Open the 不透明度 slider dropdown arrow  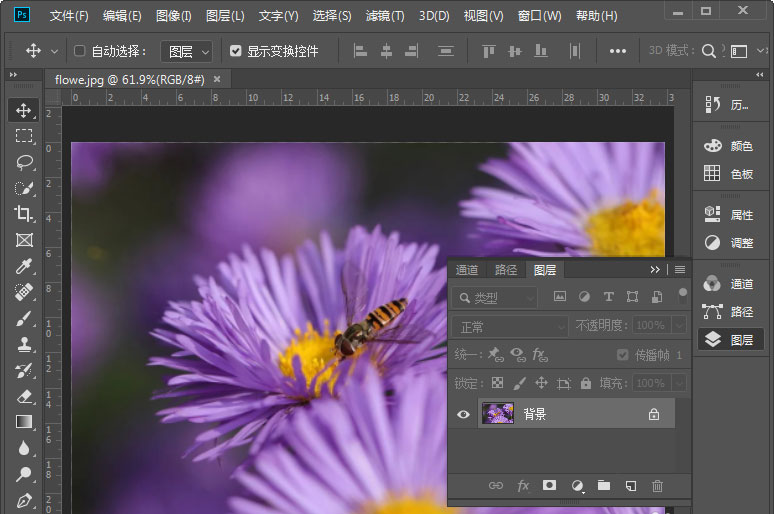[679, 325]
